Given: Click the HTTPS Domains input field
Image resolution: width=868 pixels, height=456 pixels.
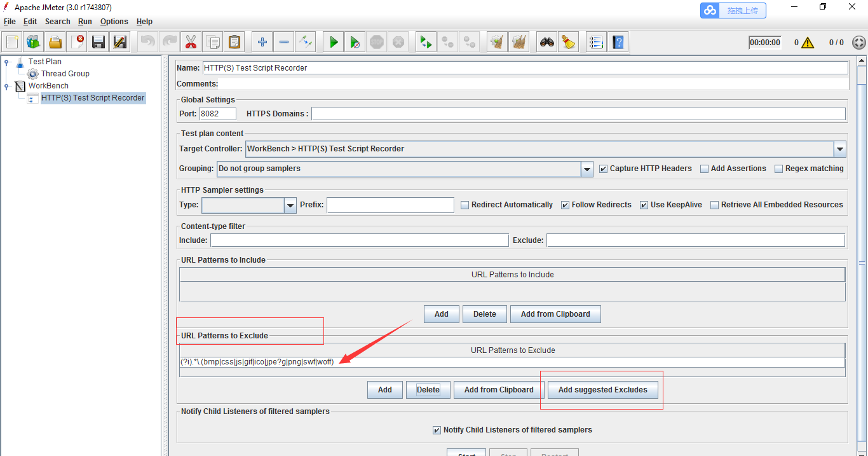Looking at the screenshot, I should (x=578, y=114).
